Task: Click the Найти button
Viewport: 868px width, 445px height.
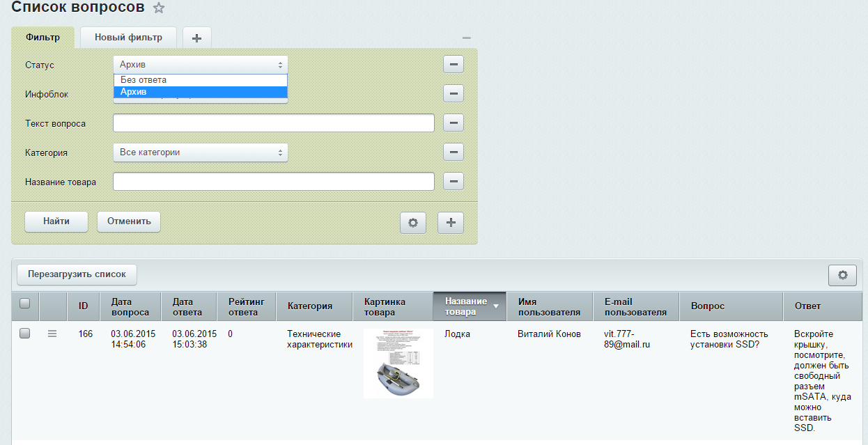Action: tap(56, 221)
